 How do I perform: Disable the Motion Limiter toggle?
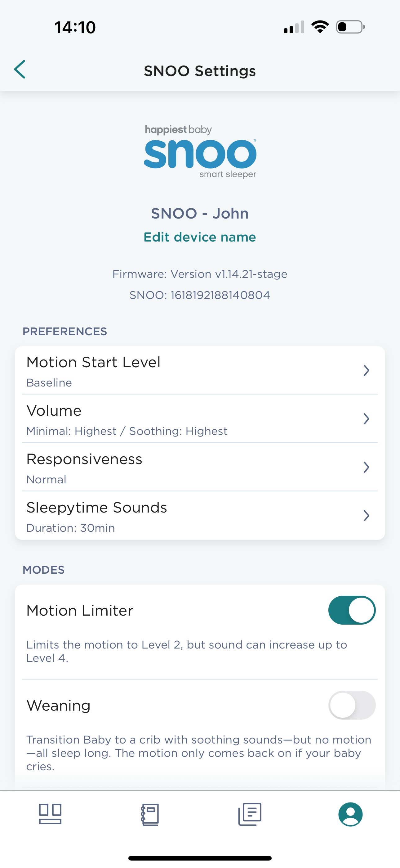pyautogui.click(x=352, y=610)
